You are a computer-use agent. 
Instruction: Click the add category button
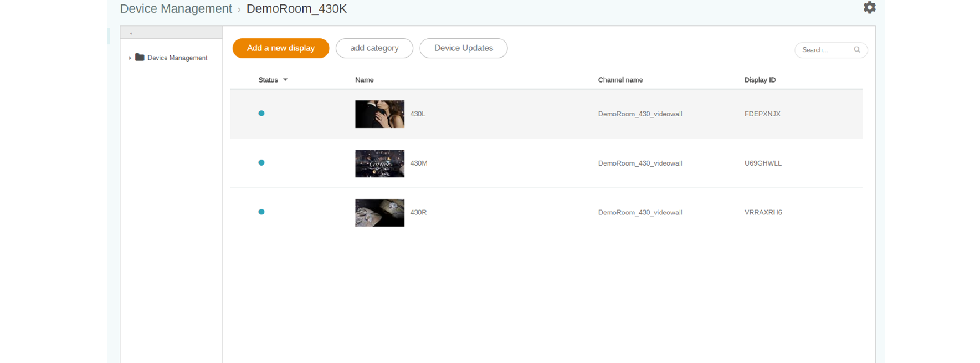pos(374,48)
